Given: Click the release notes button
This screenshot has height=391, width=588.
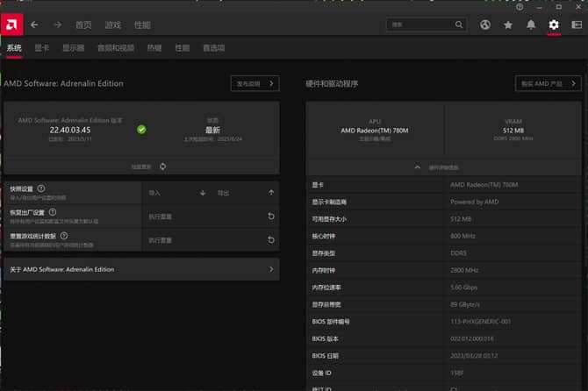Looking at the screenshot, I should click(x=255, y=83).
